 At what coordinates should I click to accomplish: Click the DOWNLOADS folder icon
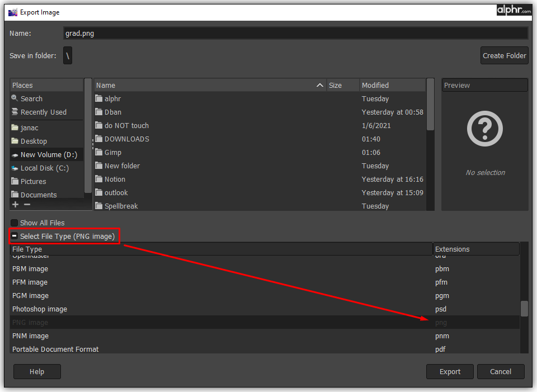98,139
